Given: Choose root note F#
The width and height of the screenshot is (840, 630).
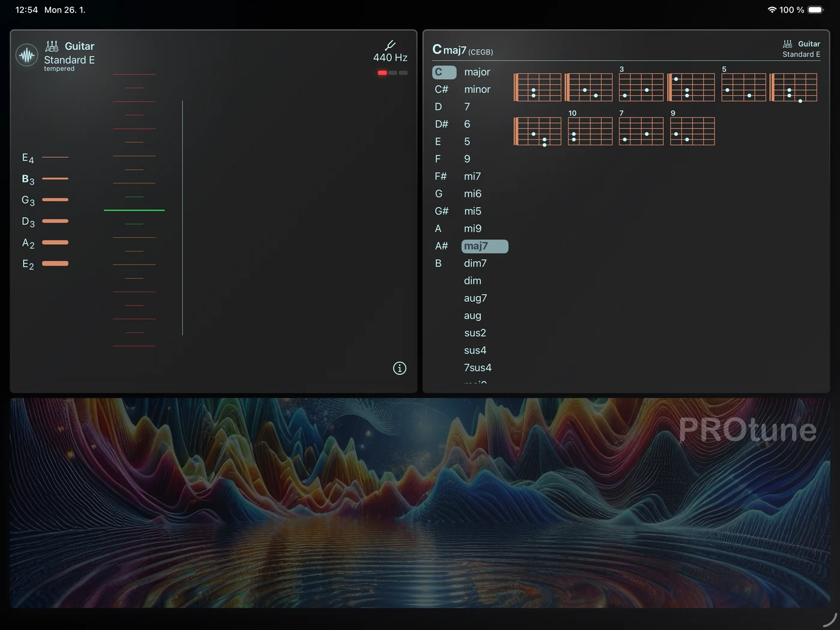Looking at the screenshot, I should tap(441, 176).
